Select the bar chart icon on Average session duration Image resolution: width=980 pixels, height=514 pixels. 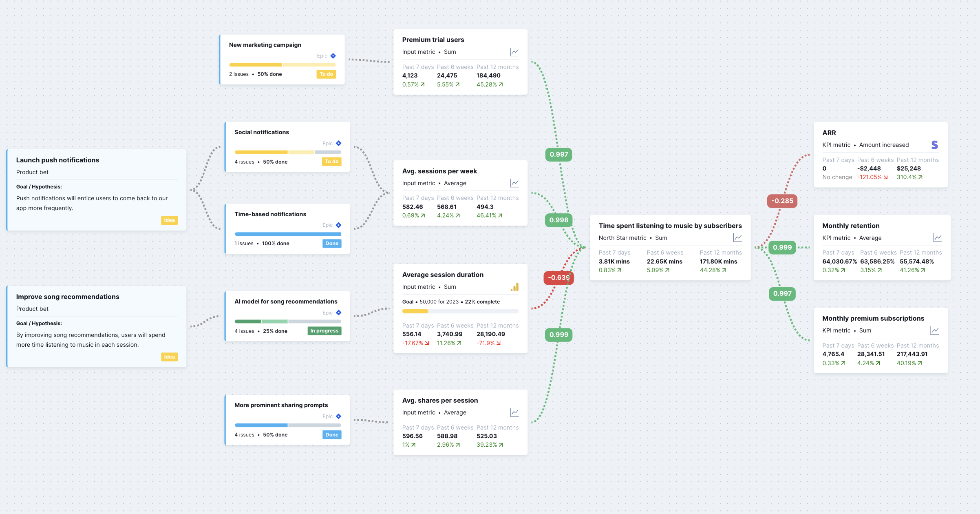[x=514, y=287]
